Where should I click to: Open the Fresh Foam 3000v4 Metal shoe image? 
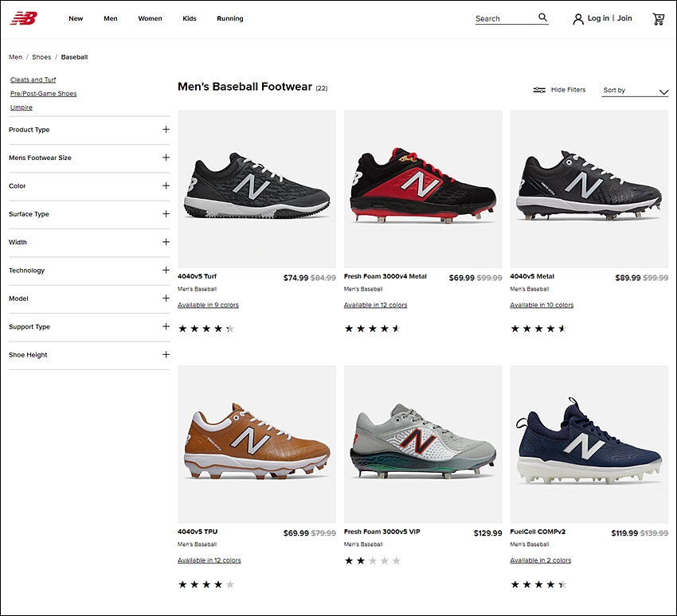[x=423, y=189]
